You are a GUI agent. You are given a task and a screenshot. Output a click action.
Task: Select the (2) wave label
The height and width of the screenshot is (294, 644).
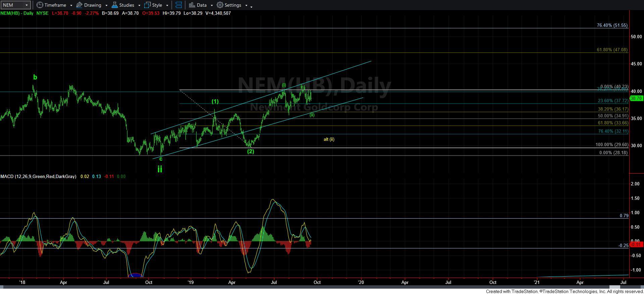(251, 151)
